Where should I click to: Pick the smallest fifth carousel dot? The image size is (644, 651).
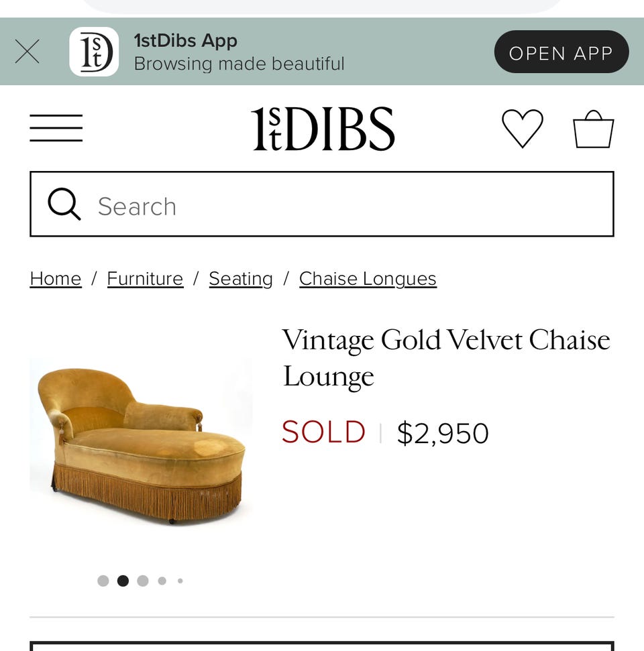pyautogui.click(x=180, y=581)
